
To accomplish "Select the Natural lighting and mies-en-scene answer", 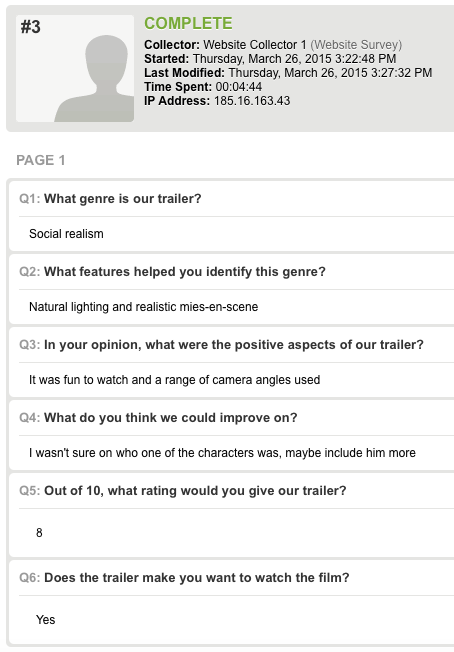I will 143,307.
